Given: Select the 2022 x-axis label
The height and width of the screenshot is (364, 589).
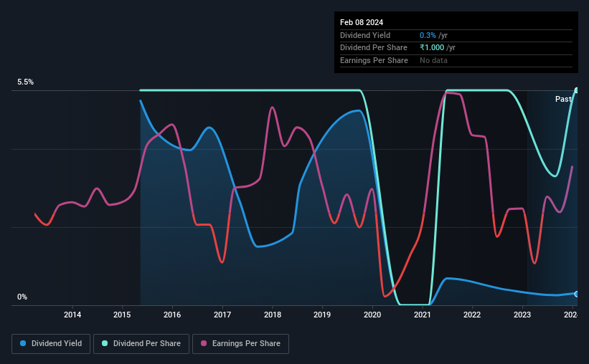Looking at the screenshot, I should (x=472, y=315).
